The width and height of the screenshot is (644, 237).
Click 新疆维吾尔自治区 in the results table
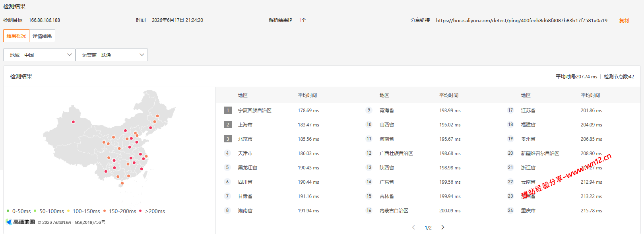click(x=540, y=153)
